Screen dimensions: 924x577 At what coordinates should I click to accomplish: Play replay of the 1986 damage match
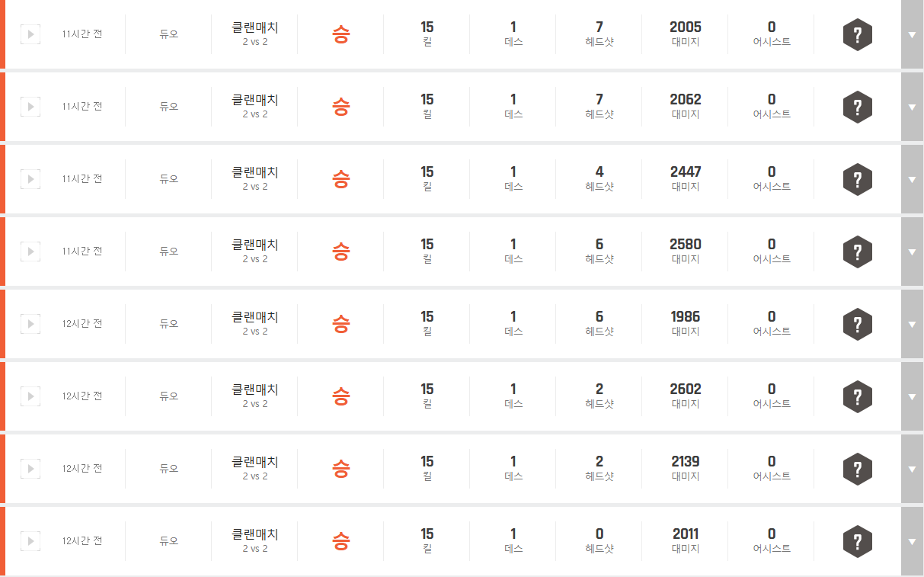tap(30, 324)
